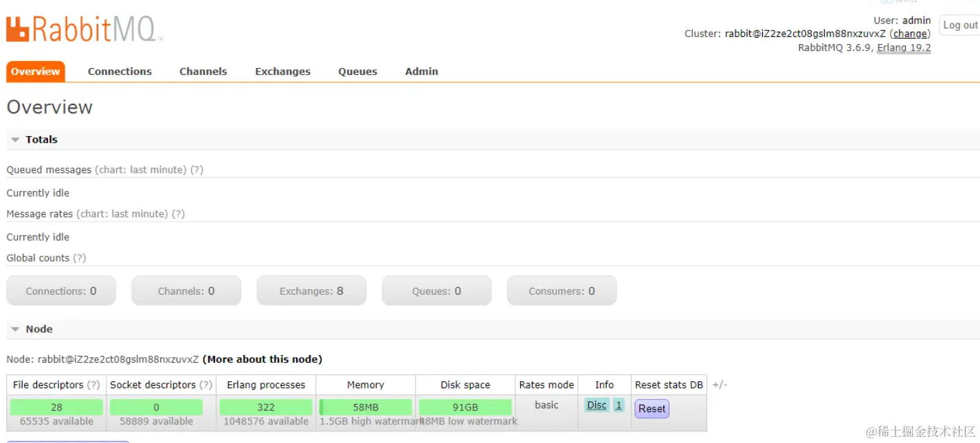980x443 pixels.
Task: Click the 1.5GB high watermark text
Action: point(370,422)
